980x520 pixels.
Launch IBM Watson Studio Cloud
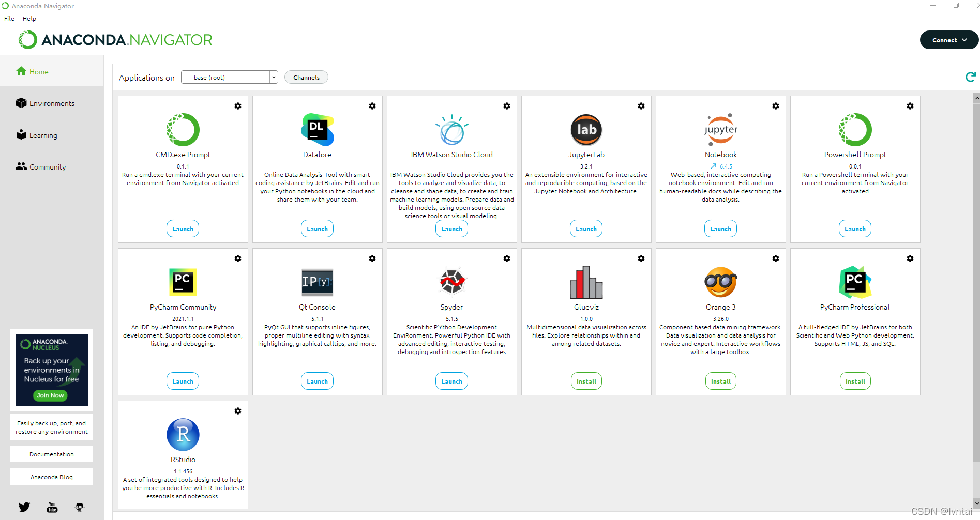[x=452, y=229]
